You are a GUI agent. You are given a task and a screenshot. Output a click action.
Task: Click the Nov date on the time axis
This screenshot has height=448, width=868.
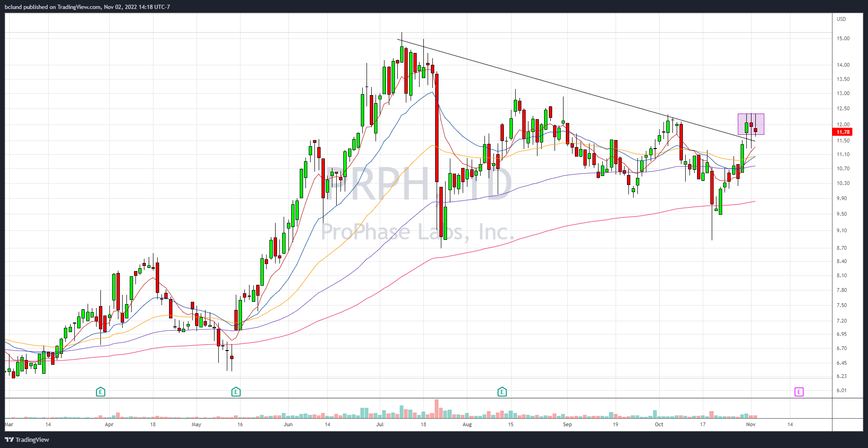[x=751, y=424]
